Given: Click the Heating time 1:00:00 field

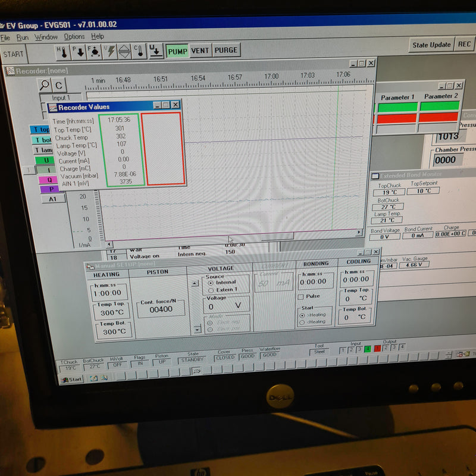Looking at the screenshot, I should pyautogui.click(x=108, y=293).
